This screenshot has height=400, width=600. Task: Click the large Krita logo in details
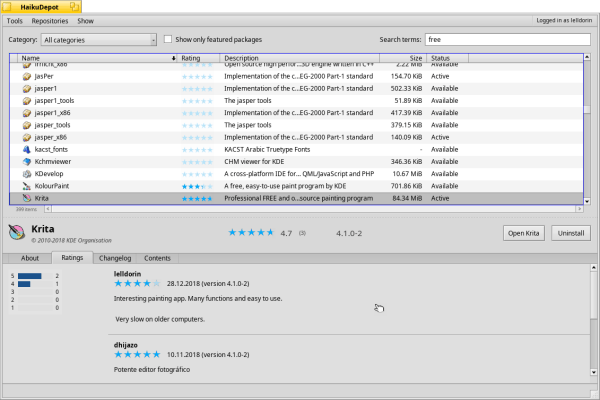click(x=17, y=233)
